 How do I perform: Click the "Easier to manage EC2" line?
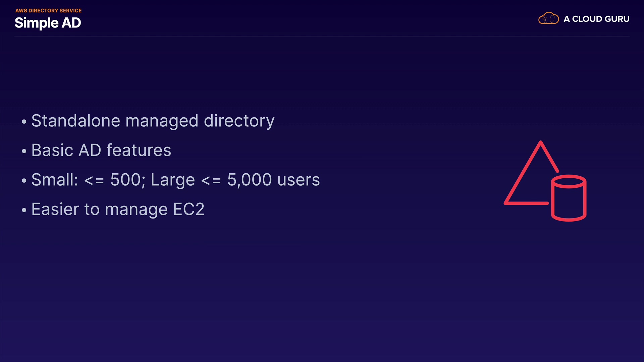click(x=118, y=209)
